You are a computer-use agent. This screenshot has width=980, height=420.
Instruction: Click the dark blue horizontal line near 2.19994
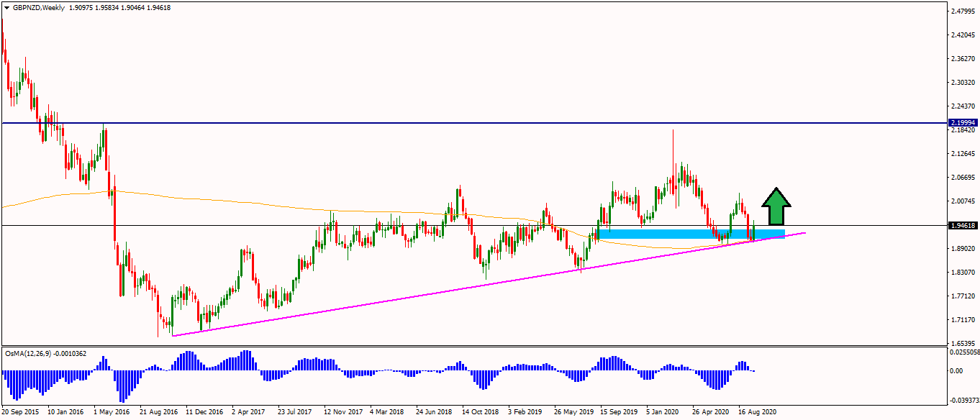click(x=475, y=123)
